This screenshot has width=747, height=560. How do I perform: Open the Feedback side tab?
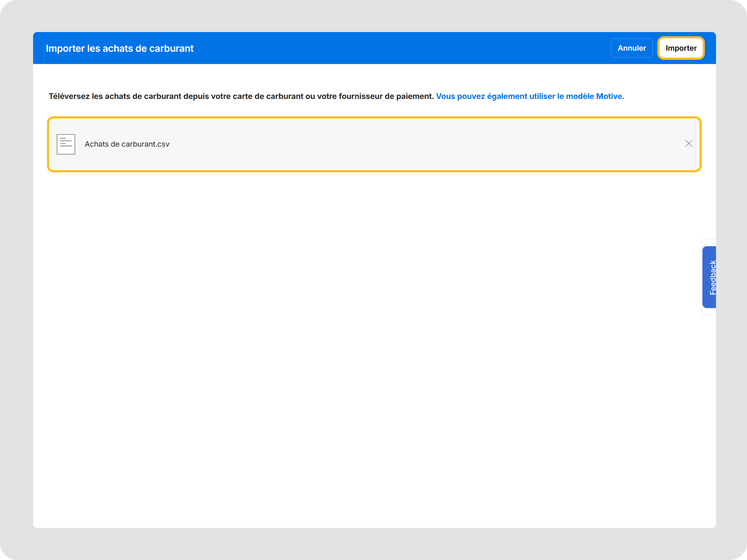(710, 277)
